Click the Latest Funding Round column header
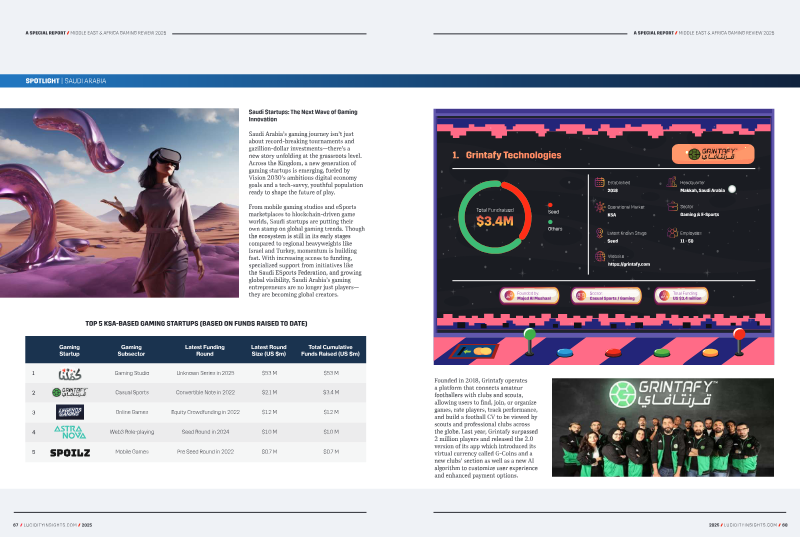800x537 pixels. coord(205,350)
